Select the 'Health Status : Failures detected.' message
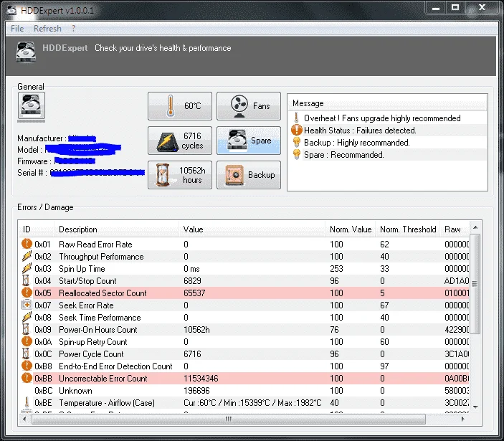Screen dimensions: 504x441 point(360,131)
